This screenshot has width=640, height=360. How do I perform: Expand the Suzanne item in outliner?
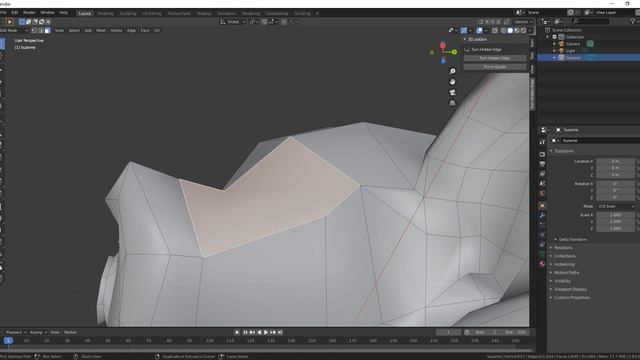(x=554, y=58)
